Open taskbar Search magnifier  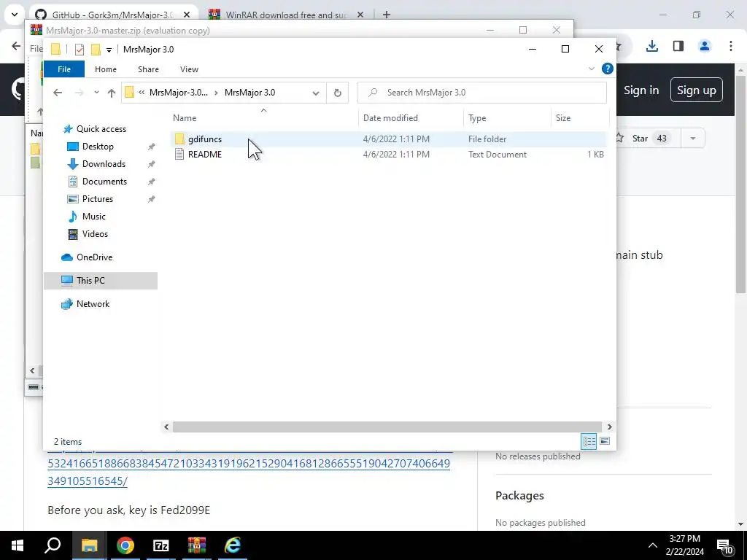[53, 545]
